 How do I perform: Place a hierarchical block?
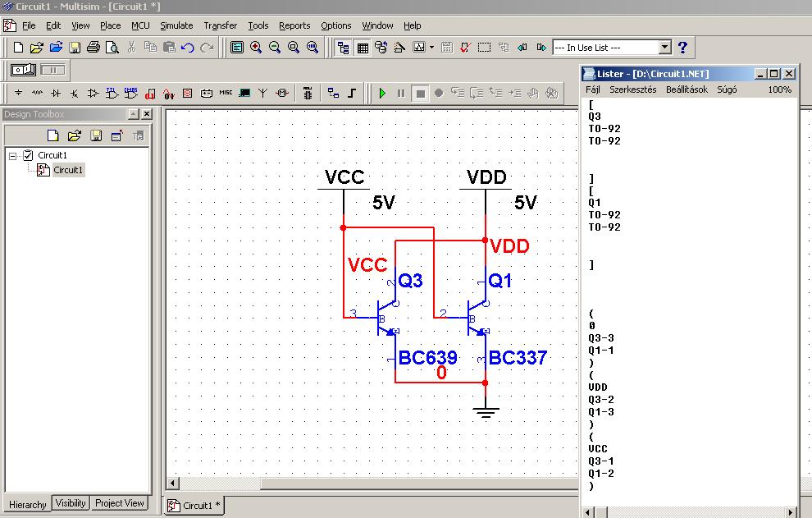coord(333,94)
